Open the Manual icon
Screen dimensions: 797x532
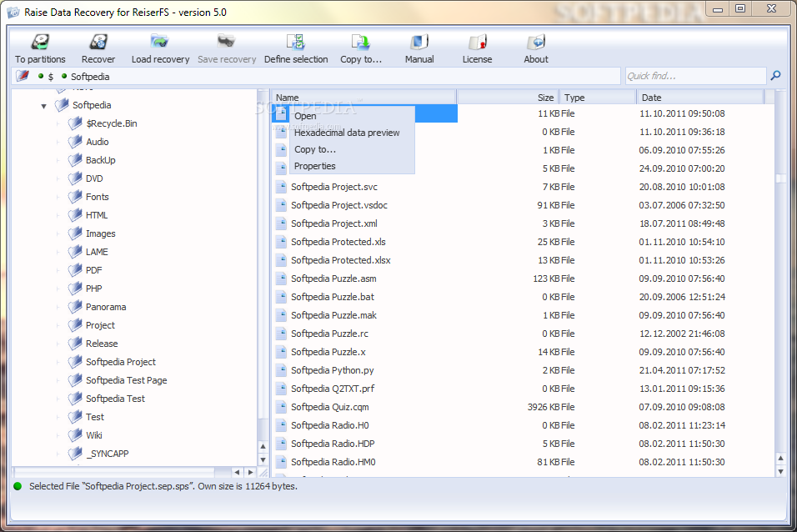click(x=419, y=42)
